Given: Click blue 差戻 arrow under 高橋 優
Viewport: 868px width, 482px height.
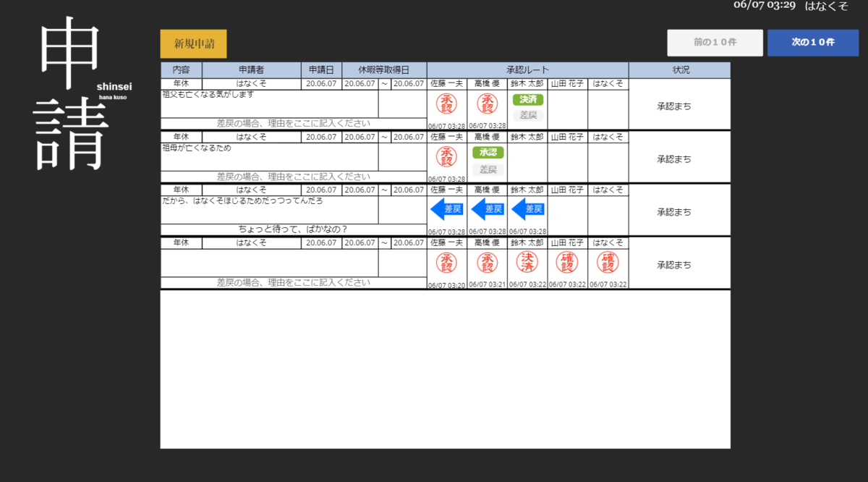Looking at the screenshot, I should 488,209.
